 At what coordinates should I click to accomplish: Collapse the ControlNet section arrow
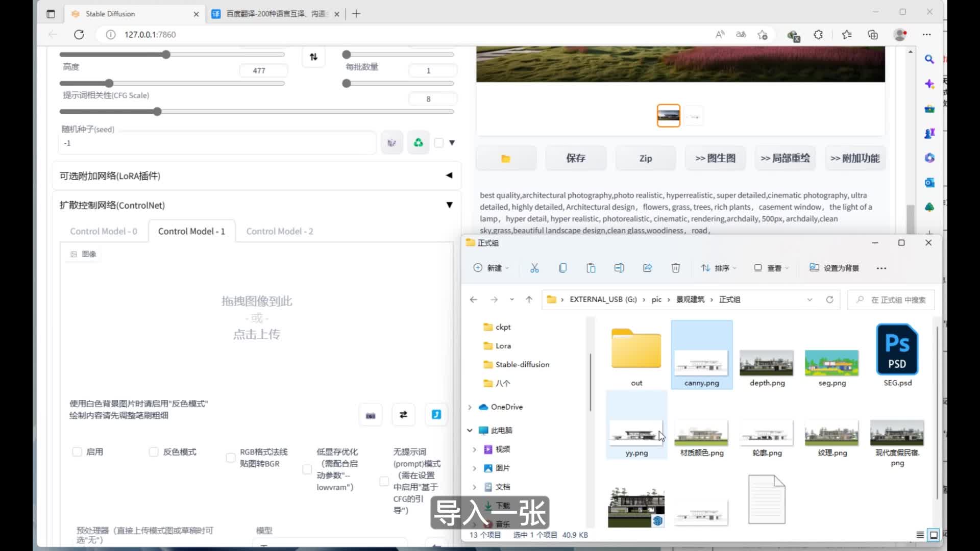449,205
